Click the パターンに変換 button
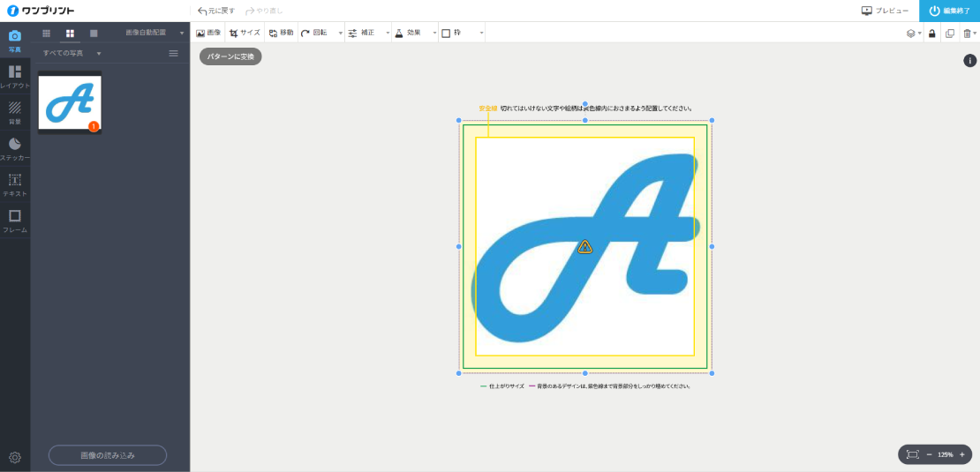Screen dimensions: 980x472 [x=230, y=56]
